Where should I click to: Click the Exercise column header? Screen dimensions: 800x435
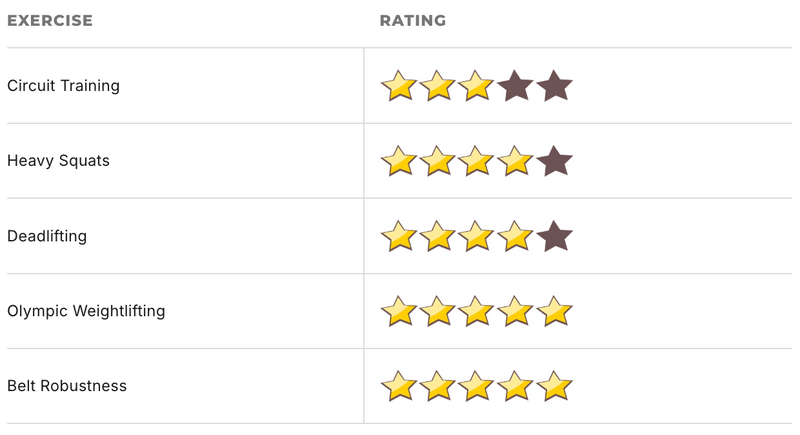pos(50,21)
